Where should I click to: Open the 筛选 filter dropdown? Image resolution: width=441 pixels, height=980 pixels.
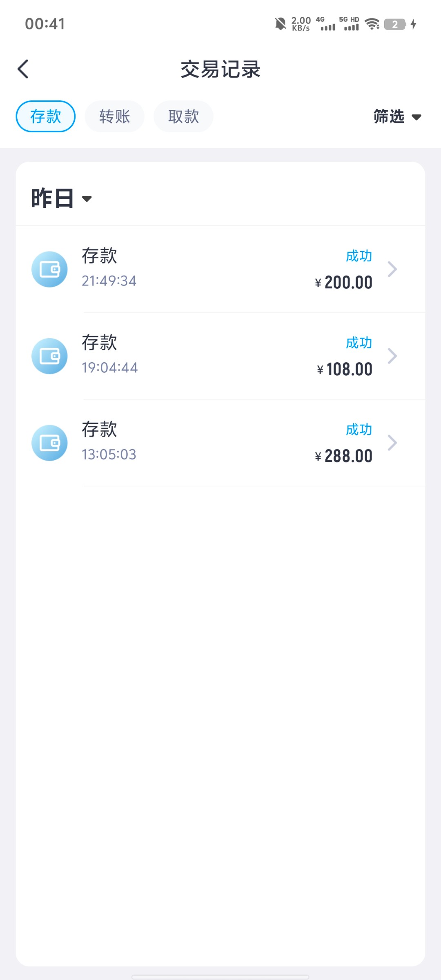(397, 117)
